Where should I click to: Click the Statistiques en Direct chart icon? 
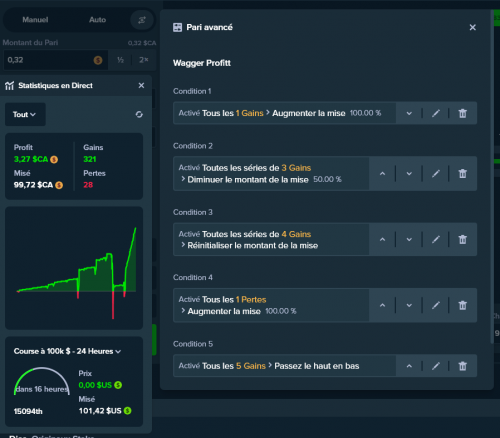[9, 86]
